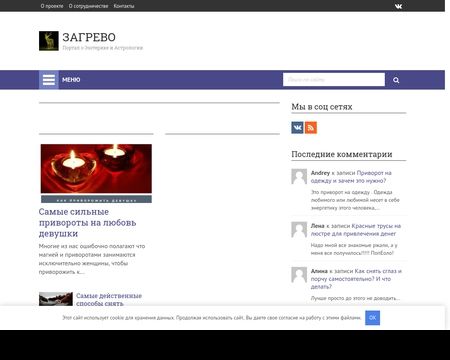Open the hamburger menu icon

(x=49, y=80)
